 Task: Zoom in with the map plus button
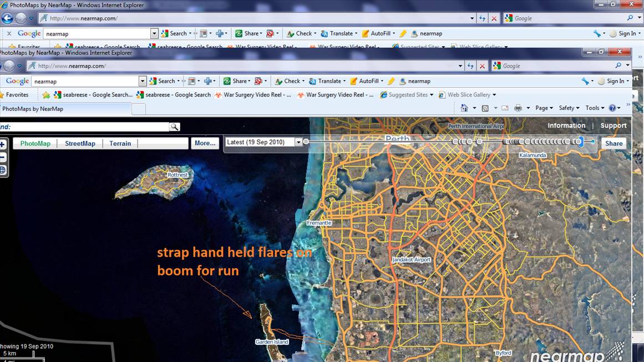click(3, 145)
